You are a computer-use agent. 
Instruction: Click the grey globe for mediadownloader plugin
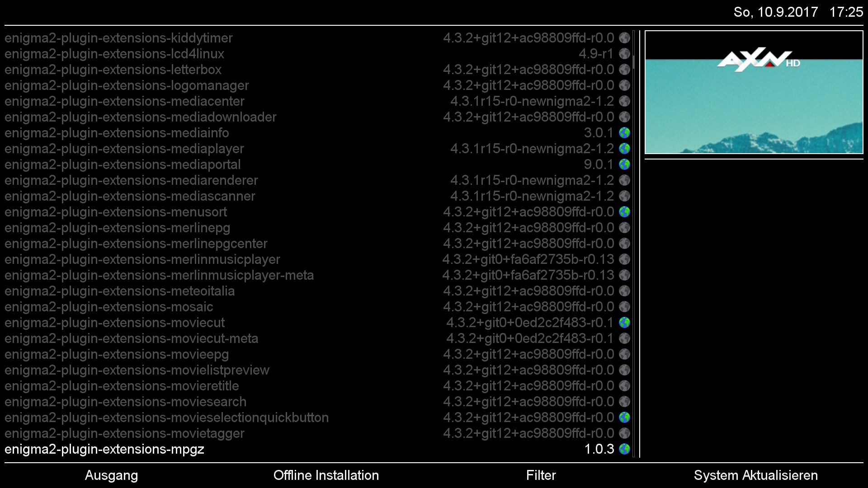coord(624,117)
